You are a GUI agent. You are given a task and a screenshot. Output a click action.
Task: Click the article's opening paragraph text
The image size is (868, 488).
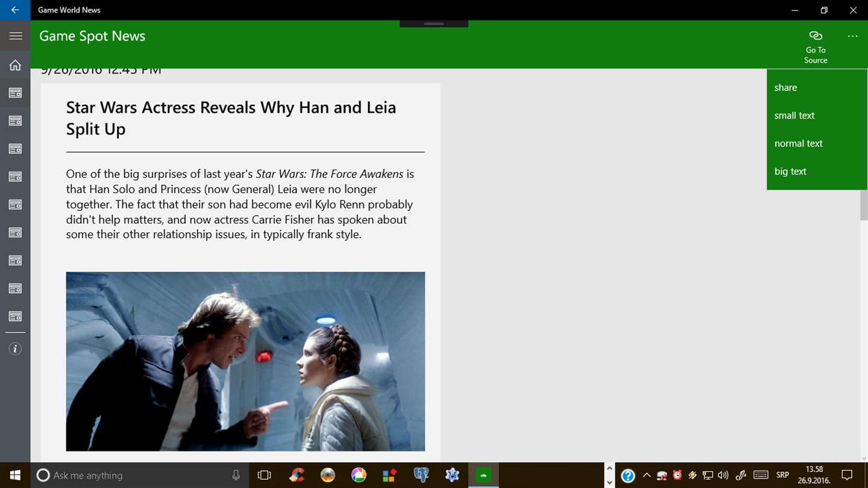point(241,204)
